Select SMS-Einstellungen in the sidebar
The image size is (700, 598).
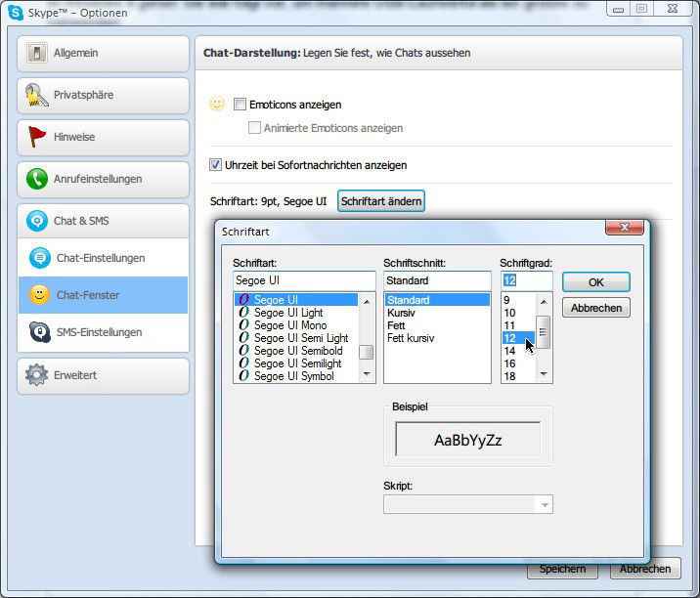pos(103,332)
